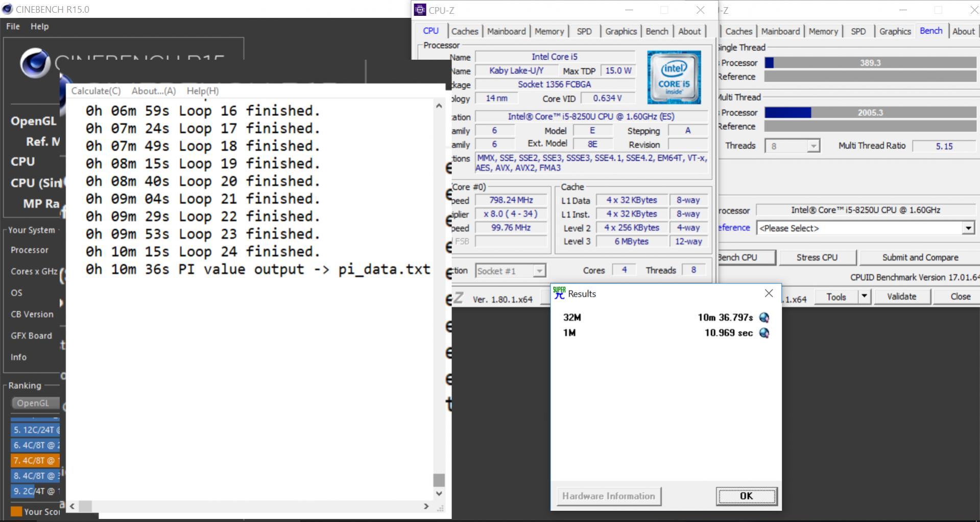
Task: Click the Multi Thread Ratio field 5.15
Action: [x=944, y=146]
